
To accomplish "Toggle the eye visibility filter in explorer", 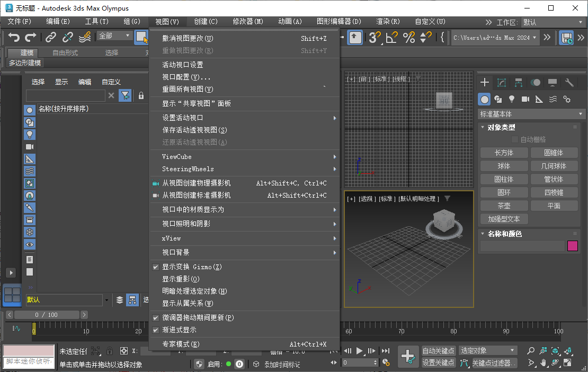I will coord(30,244).
